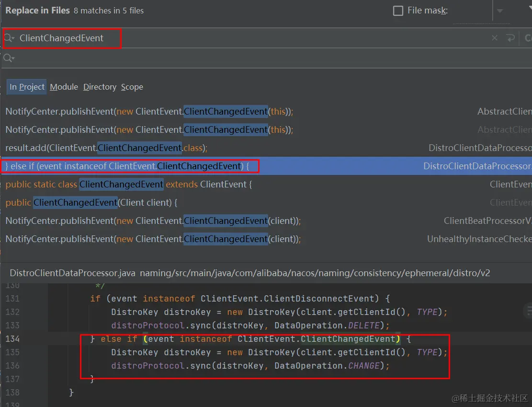Open replace history magnifier in replace field
Screen dimensions: 532x407
coord(9,58)
